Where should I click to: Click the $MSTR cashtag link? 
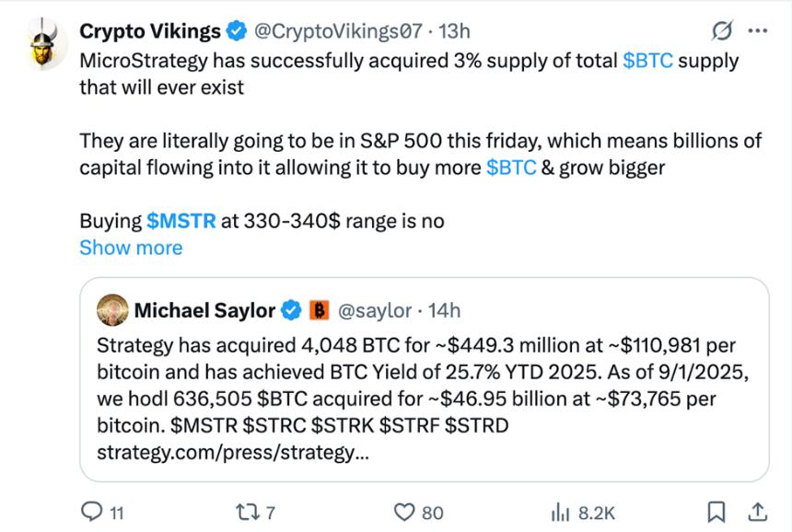181,221
